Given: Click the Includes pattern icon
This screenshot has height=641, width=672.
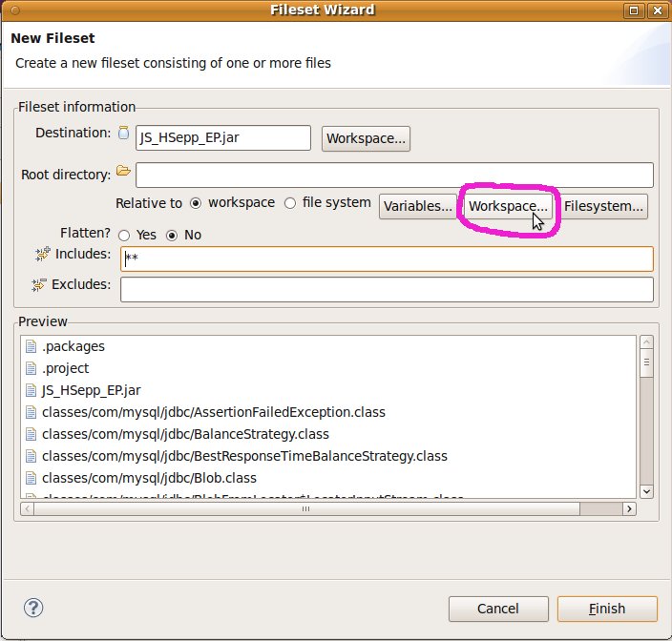Looking at the screenshot, I should pos(41,256).
